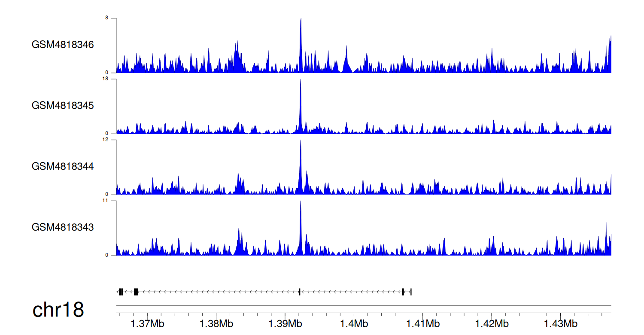The width and height of the screenshot is (644, 335).
Task: Click the chr18 chromosome label
Action: (58, 310)
